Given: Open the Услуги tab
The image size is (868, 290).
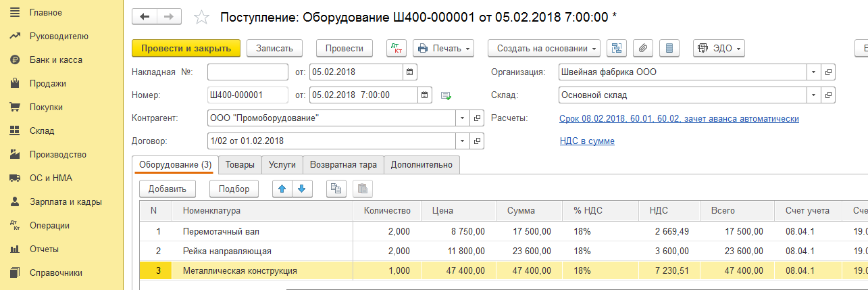Looking at the screenshot, I should tap(282, 164).
